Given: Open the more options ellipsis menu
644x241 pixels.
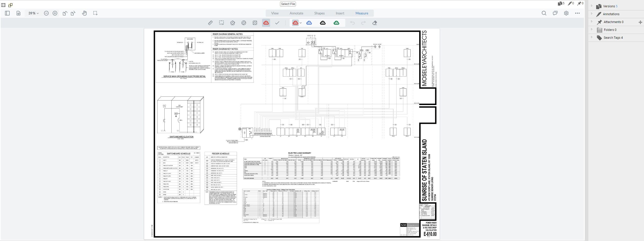Looking at the screenshot, I should pyautogui.click(x=577, y=13).
